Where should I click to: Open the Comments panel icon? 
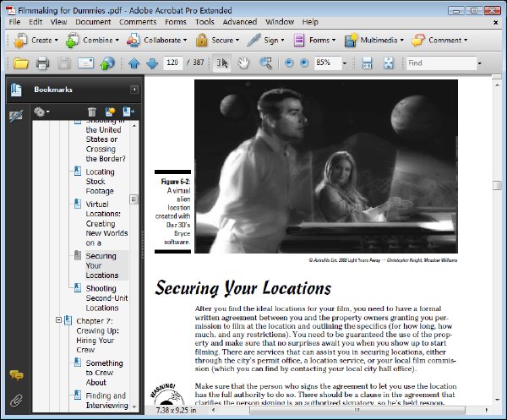pos(16,375)
